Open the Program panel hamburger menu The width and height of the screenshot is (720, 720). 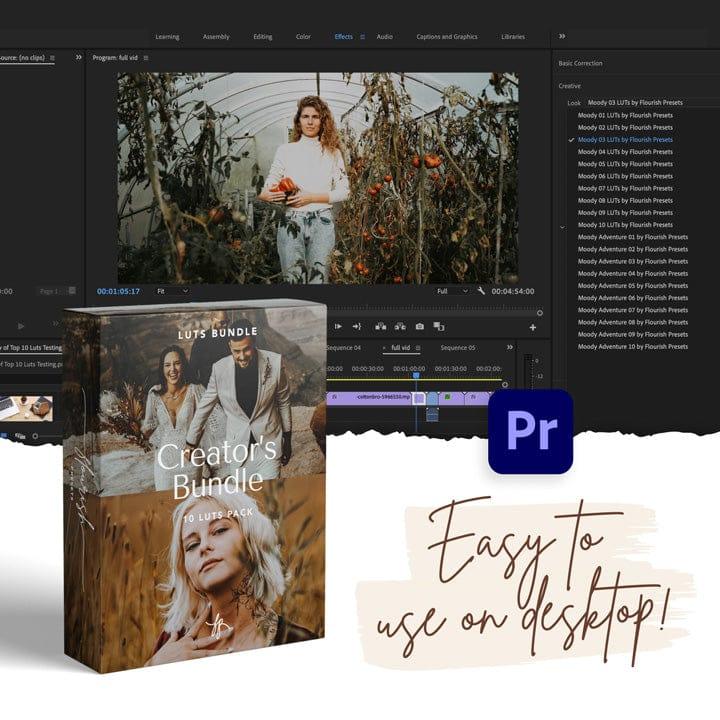146,58
